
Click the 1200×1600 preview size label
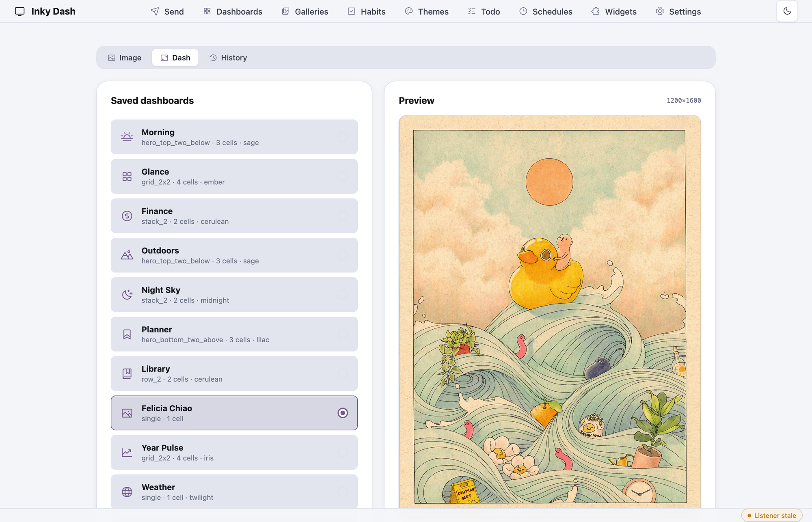(684, 101)
